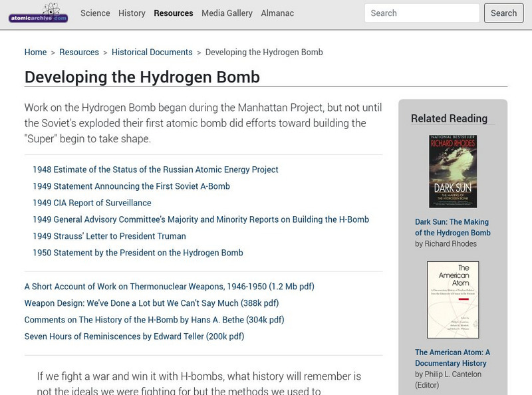Focus the Search text field

(422, 13)
